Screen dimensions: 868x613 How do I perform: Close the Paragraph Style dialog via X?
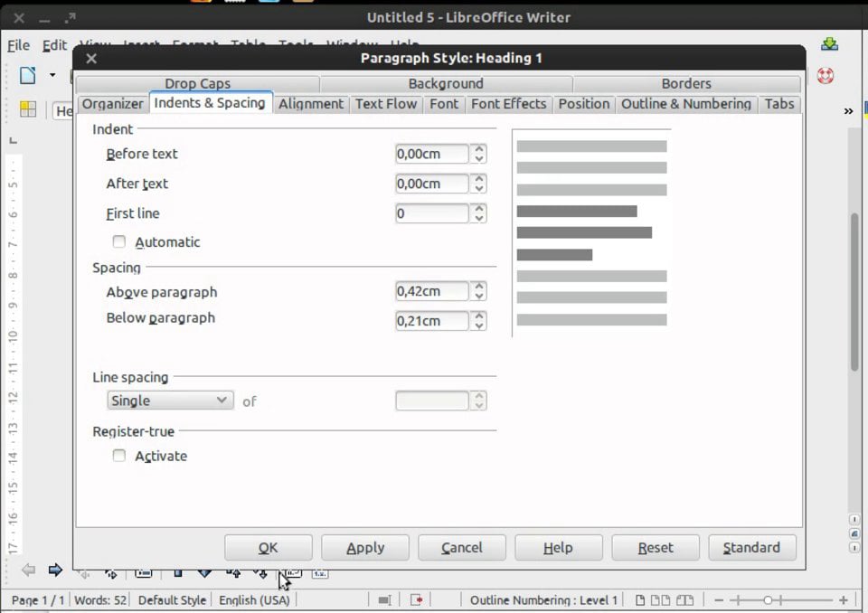[x=91, y=58]
